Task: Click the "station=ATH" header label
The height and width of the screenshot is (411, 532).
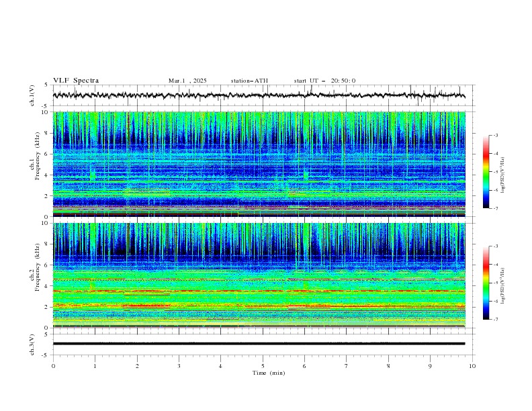Action: (249, 81)
